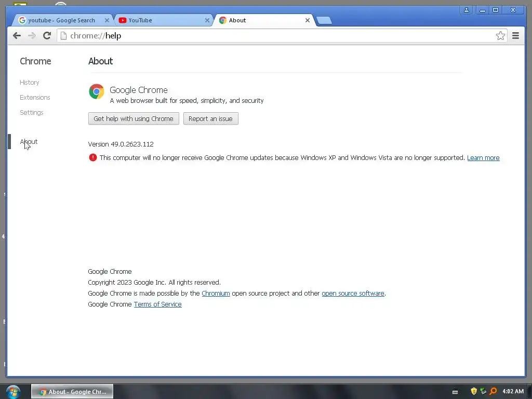
Task: Maximize the Chrome window
Action: point(496,10)
